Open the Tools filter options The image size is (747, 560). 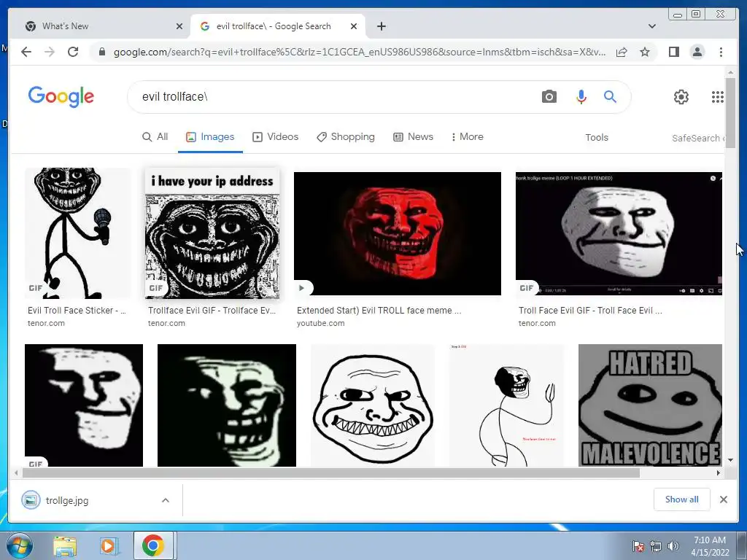pos(597,138)
